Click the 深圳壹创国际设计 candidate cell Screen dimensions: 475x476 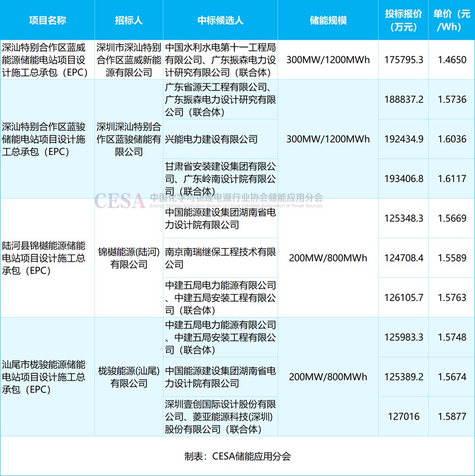pos(220,416)
